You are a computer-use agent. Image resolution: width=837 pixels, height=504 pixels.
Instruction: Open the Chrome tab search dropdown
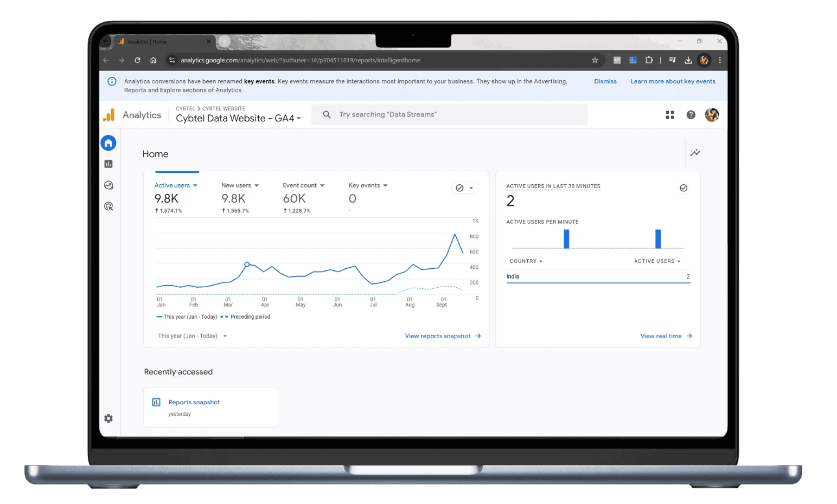[106, 41]
